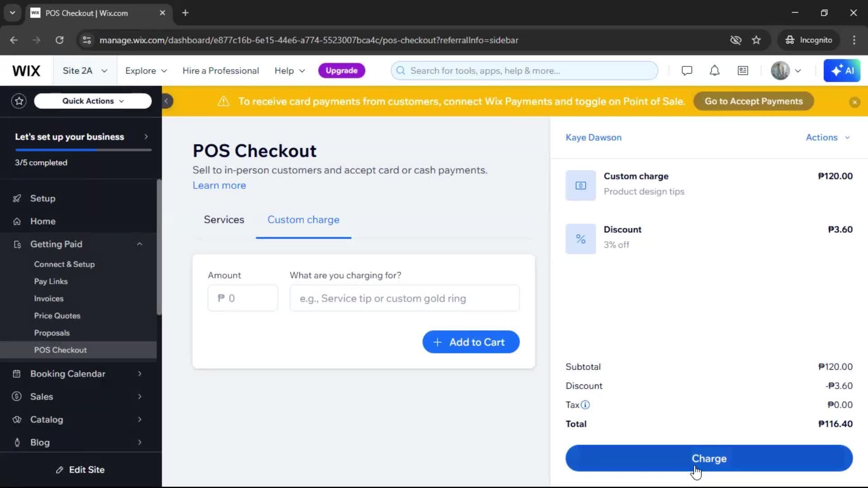Open the Site 2A site selector
Screen dimensions: 868x488
coord(85,71)
